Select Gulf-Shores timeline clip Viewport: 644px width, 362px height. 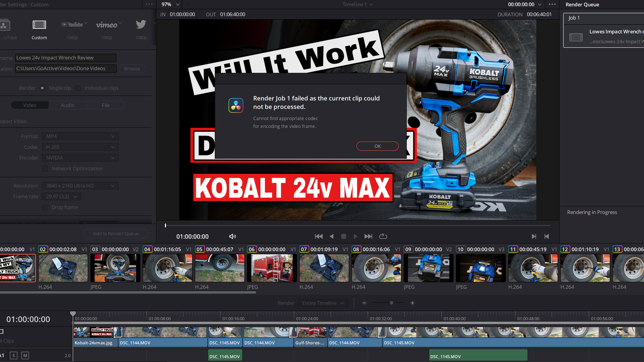pyautogui.click(x=310, y=337)
